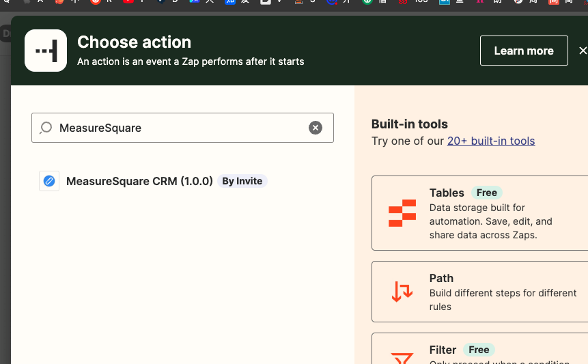The height and width of the screenshot is (364, 588).
Task: Click the Tables description text
Action: 490,221
